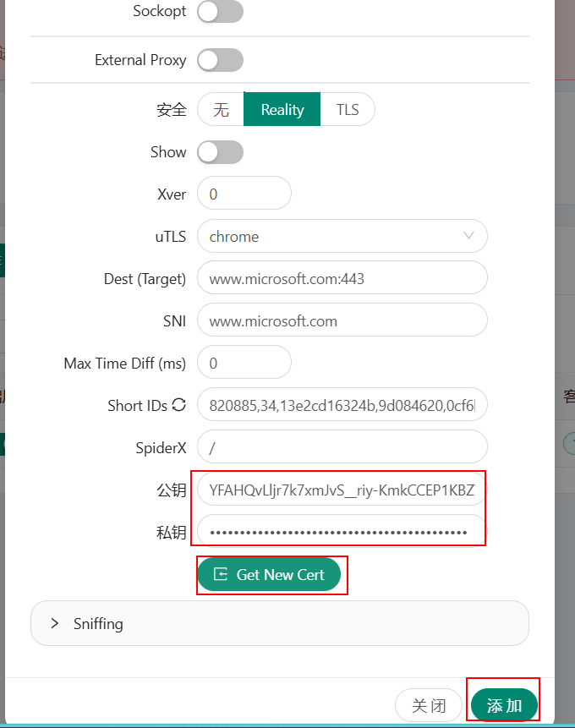Select the Reality security option
This screenshot has height=728, width=575.
tap(282, 110)
